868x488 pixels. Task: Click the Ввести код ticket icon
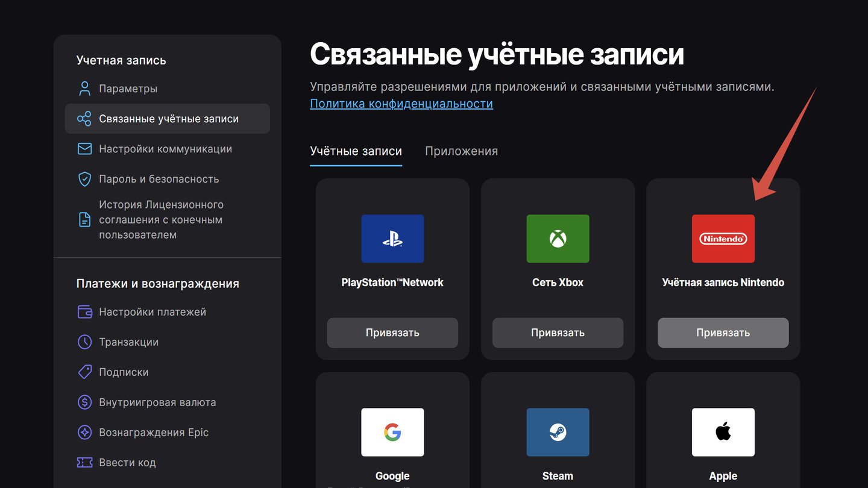pyautogui.click(x=84, y=463)
